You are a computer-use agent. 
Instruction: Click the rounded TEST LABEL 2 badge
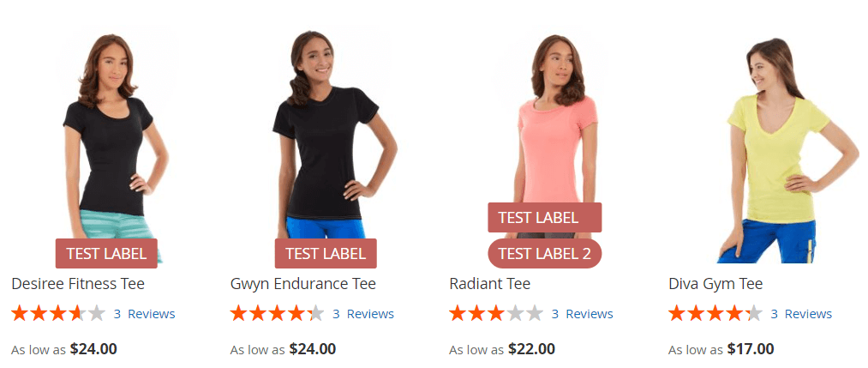pyautogui.click(x=545, y=253)
